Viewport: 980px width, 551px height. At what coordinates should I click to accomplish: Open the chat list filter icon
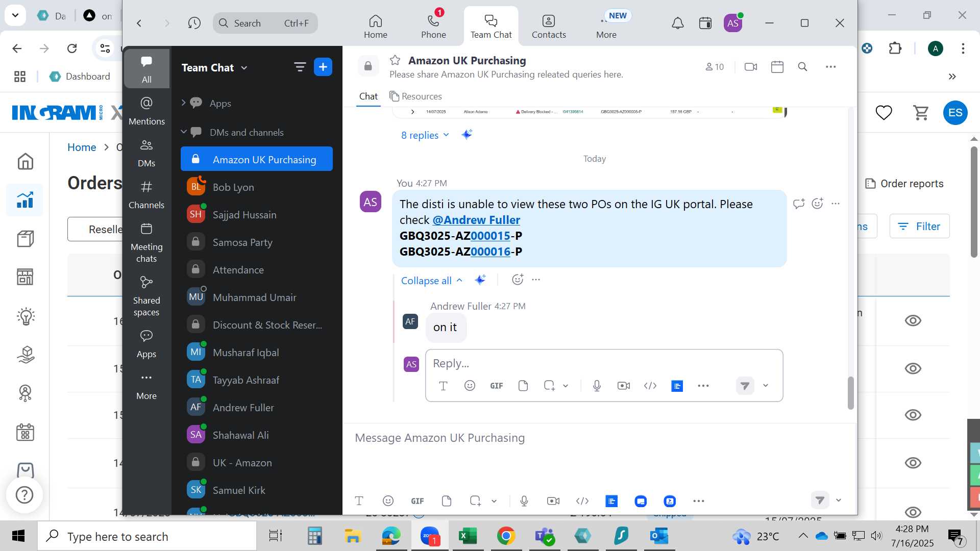pyautogui.click(x=300, y=67)
